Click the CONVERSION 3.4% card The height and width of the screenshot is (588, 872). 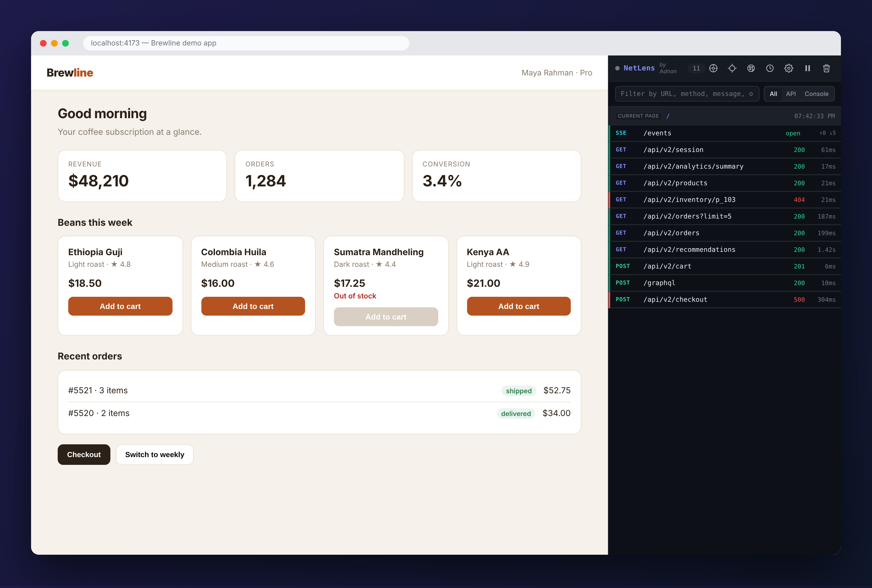pos(496,176)
